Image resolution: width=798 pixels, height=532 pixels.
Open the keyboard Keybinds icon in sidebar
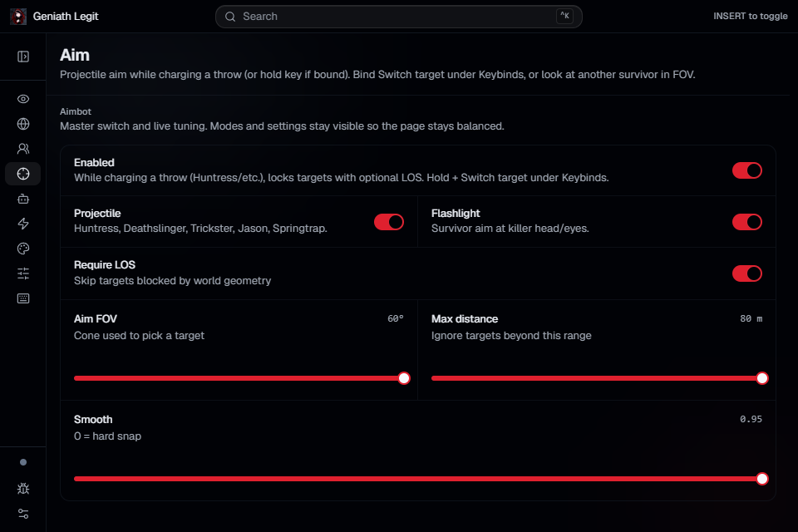coord(23,298)
